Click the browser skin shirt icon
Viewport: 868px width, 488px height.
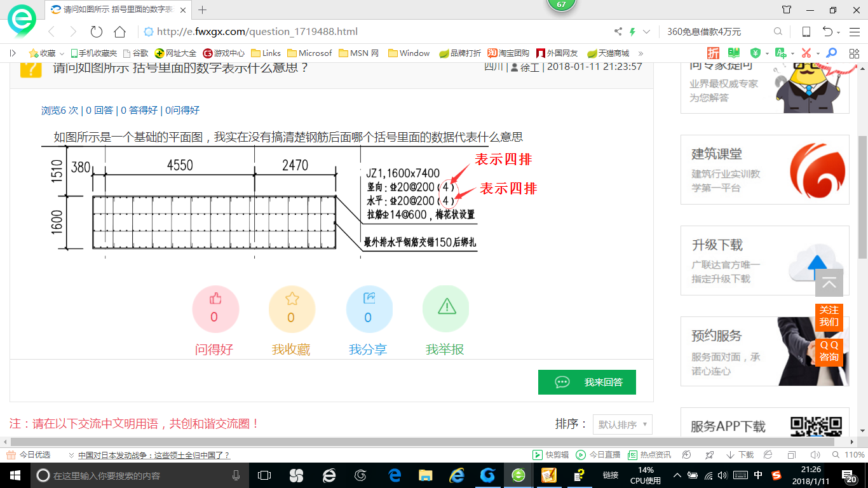787,10
